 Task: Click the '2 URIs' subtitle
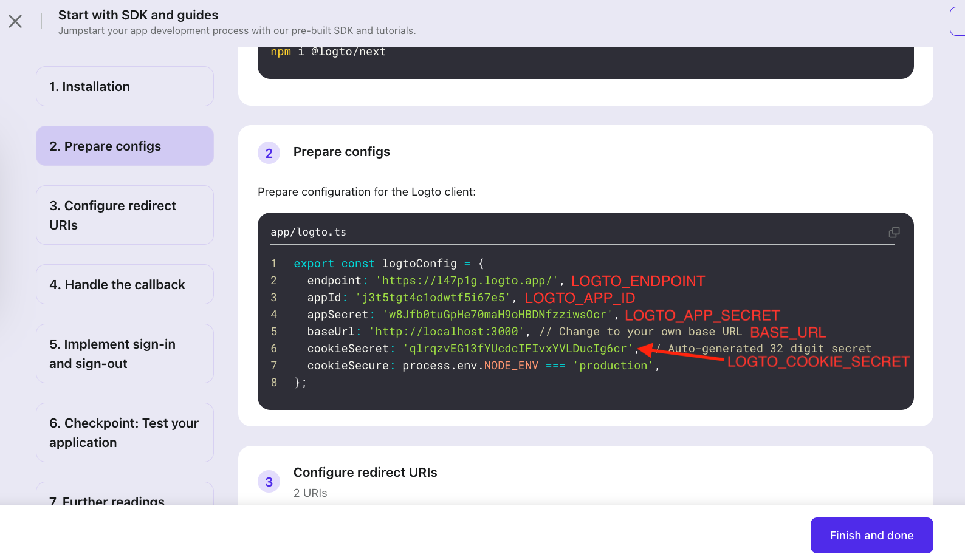point(310,493)
